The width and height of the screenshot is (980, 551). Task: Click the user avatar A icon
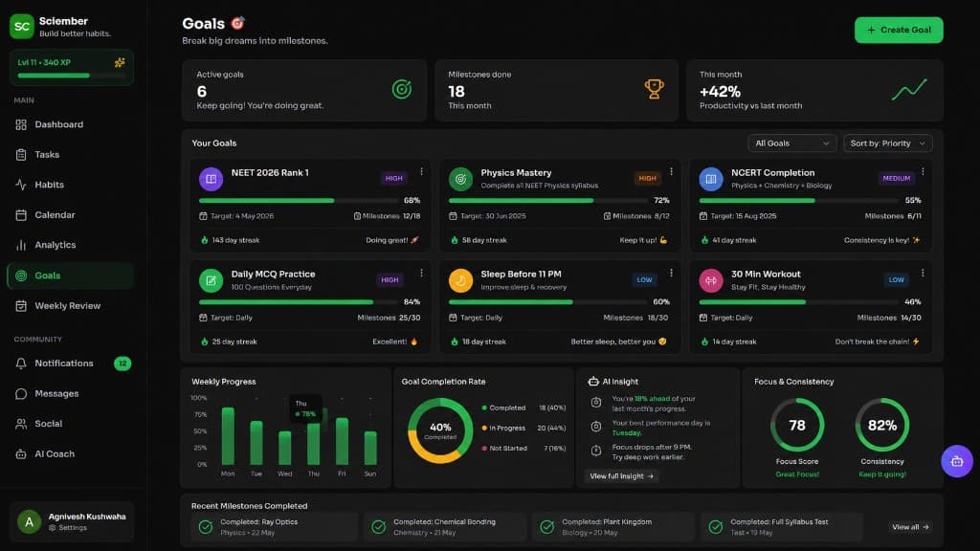[29, 521]
